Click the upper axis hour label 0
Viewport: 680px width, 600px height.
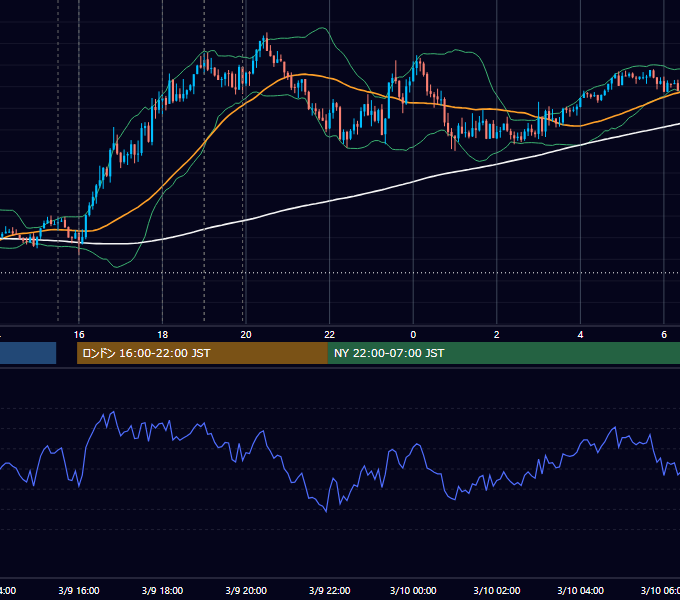pyautogui.click(x=413, y=335)
